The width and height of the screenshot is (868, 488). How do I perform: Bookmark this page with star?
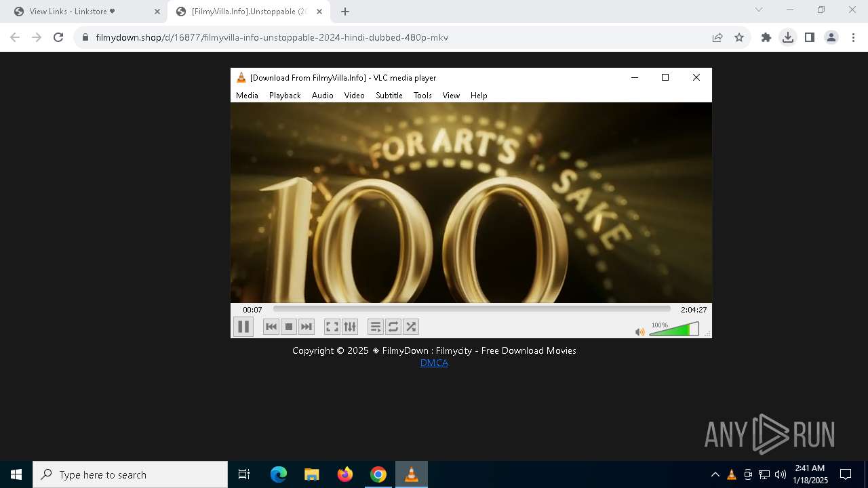[739, 37]
